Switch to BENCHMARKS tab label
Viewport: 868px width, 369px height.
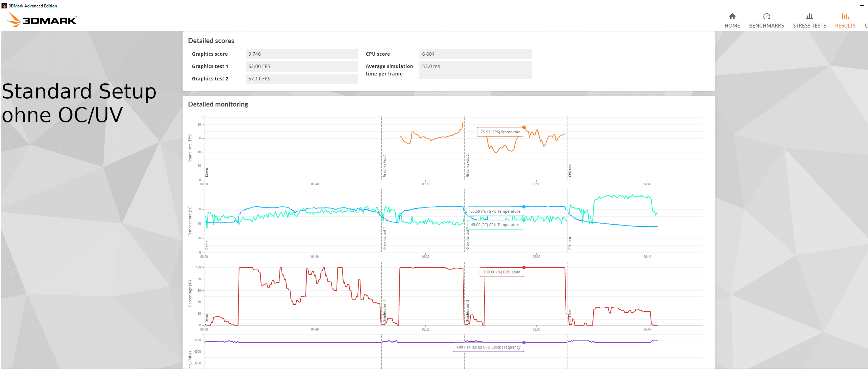[767, 26]
